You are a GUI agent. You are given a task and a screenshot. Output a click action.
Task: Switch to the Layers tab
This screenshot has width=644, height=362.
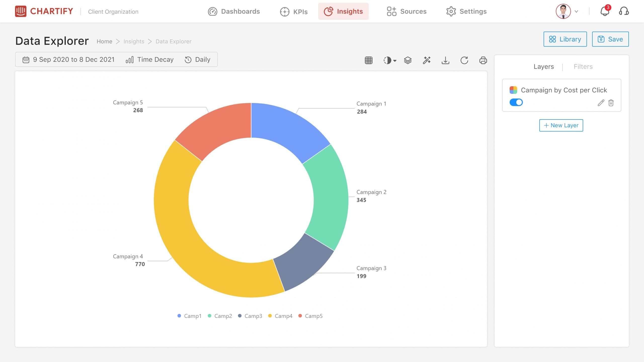click(x=544, y=67)
